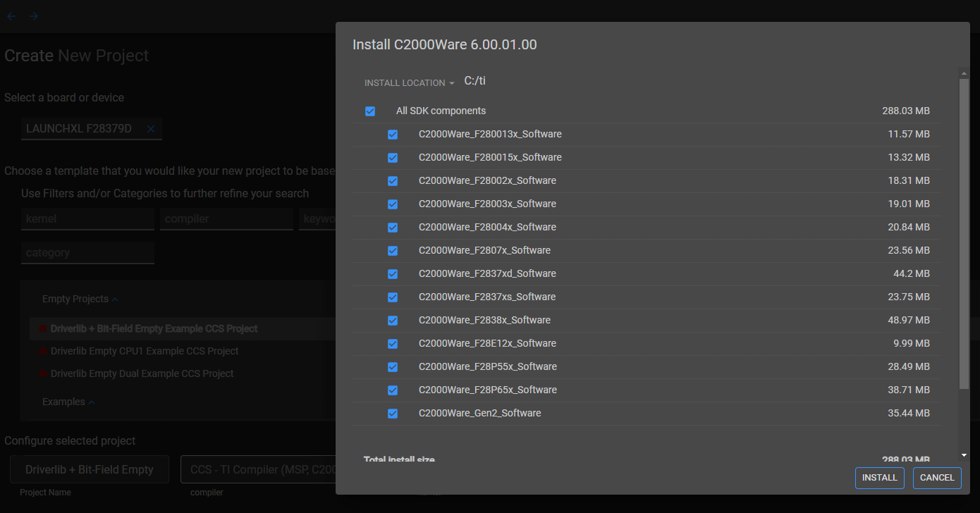The width and height of the screenshot is (980, 513).
Task: Click the dialog scrollbar up arrow
Action: [x=964, y=73]
